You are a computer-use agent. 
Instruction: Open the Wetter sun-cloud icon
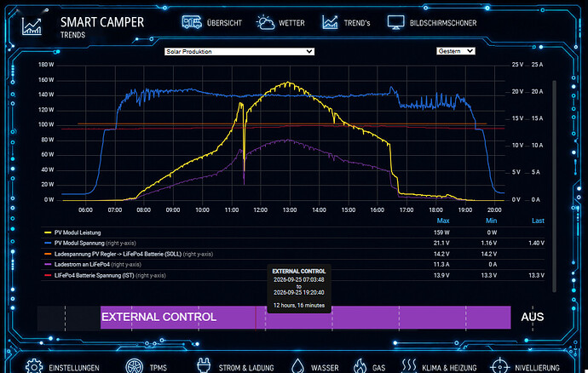tap(265, 22)
